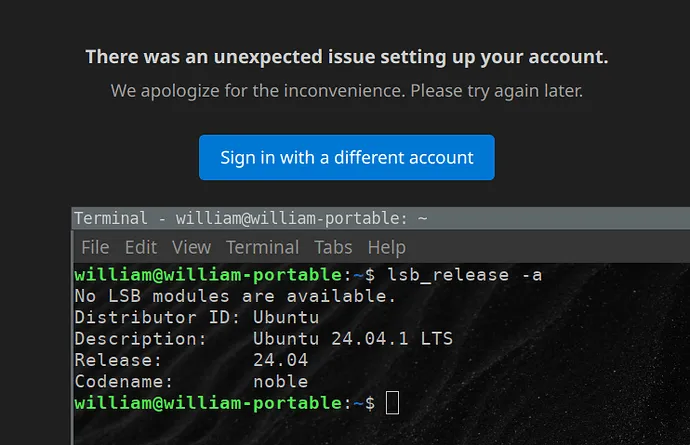Click the Ubuntu 24.04.1 LTS description text
The image size is (690, 445).
click(353, 339)
